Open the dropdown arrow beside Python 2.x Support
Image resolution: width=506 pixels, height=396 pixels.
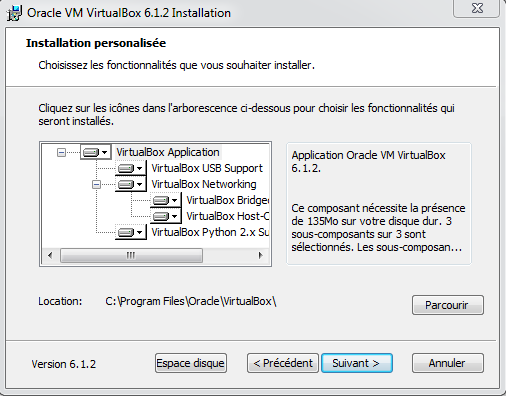click(x=140, y=233)
